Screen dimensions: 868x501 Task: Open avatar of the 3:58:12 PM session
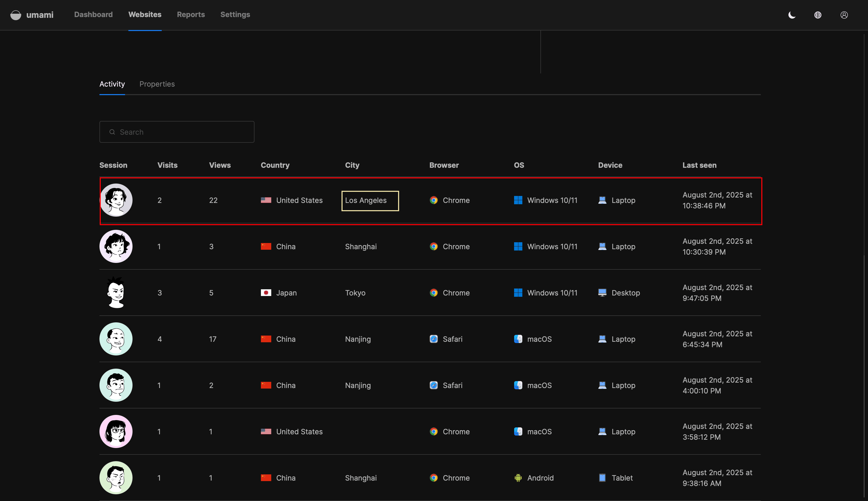click(116, 431)
